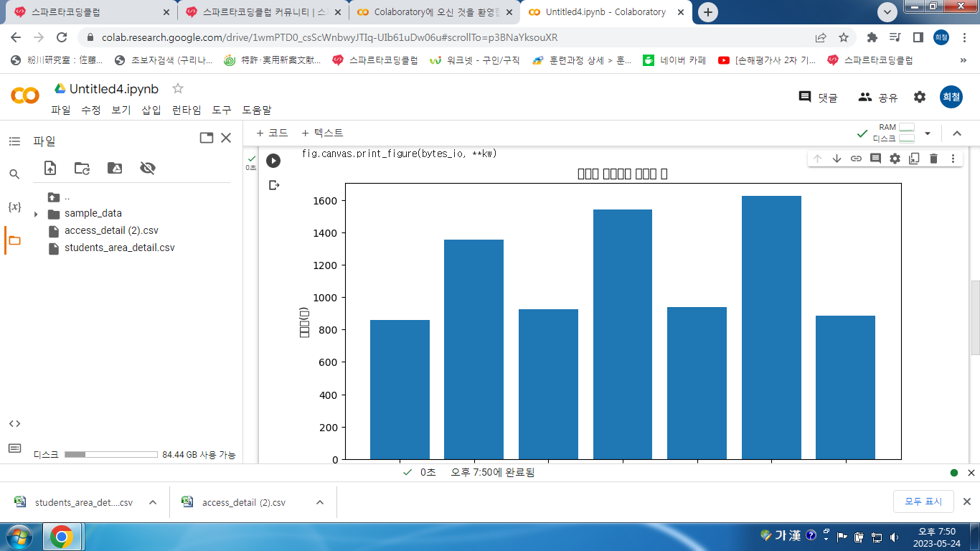Screen dimensions: 980x551
Task: Open the tab search dropdown chevron
Action: [887, 11]
